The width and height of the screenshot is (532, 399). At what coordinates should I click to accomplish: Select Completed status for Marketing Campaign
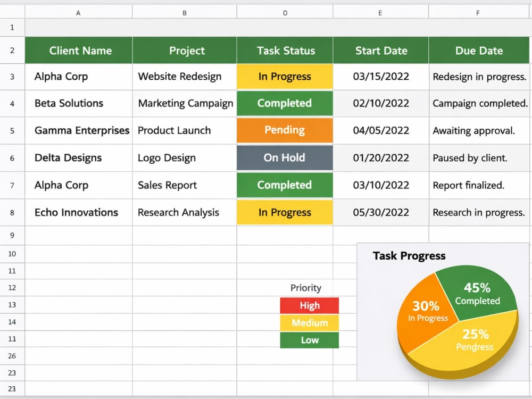285,103
